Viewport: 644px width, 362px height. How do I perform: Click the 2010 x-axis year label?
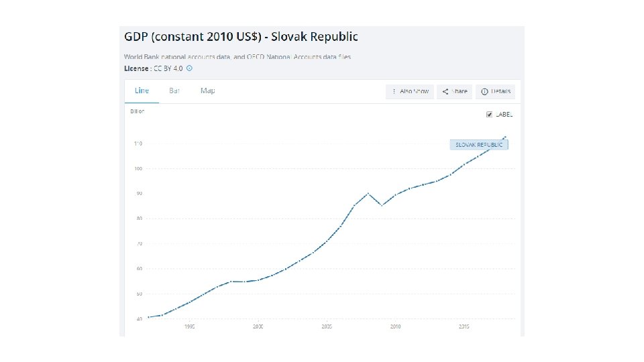click(396, 327)
